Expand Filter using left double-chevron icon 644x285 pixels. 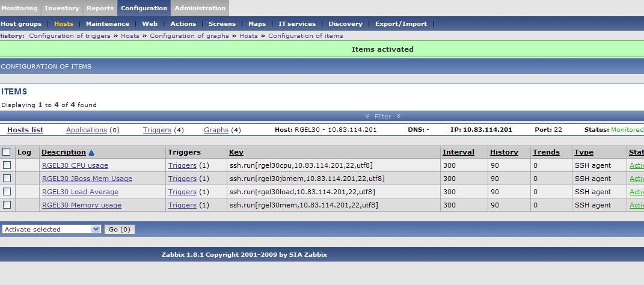point(367,116)
